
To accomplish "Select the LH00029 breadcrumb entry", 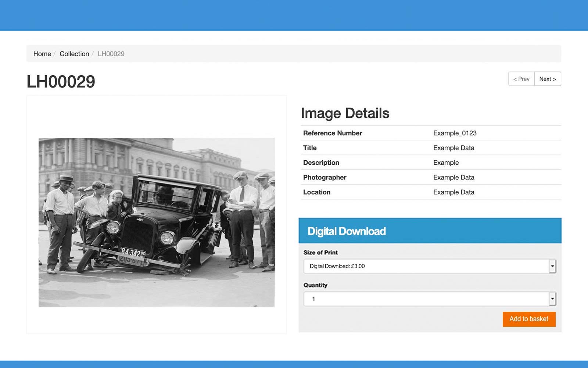I will click(111, 54).
